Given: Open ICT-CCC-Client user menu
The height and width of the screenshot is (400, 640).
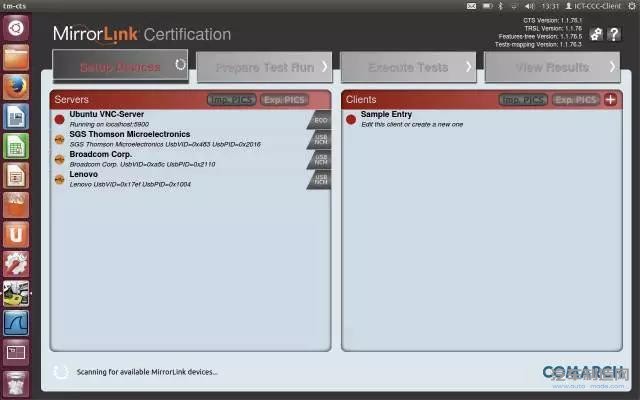Looking at the screenshot, I should 593,6.
